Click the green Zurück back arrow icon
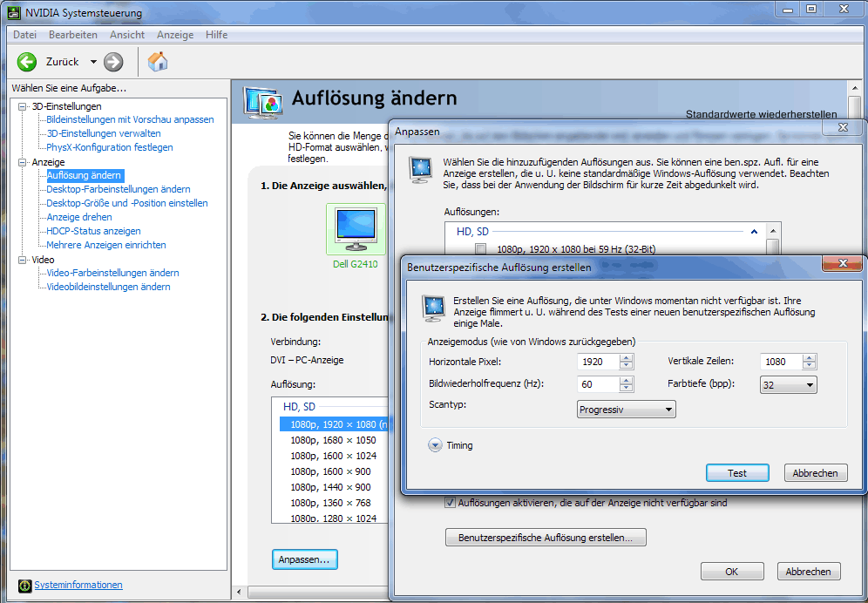Image resolution: width=868 pixels, height=603 pixels. pyautogui.click(x=26, y=62)
